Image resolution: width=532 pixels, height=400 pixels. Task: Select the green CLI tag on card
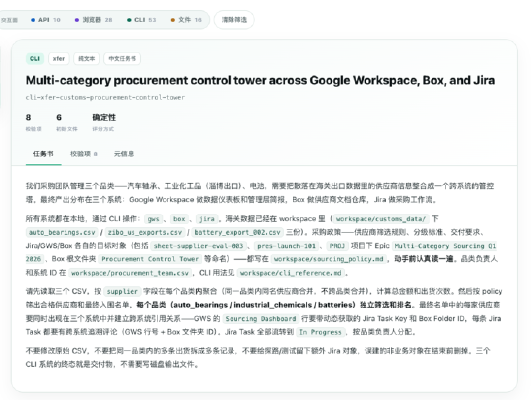(x=34, y=59)
